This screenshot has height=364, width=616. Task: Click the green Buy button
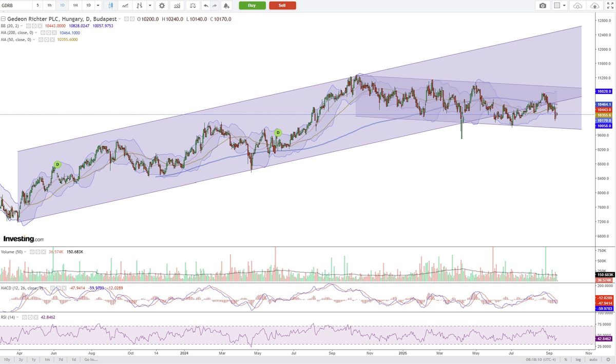252,5
